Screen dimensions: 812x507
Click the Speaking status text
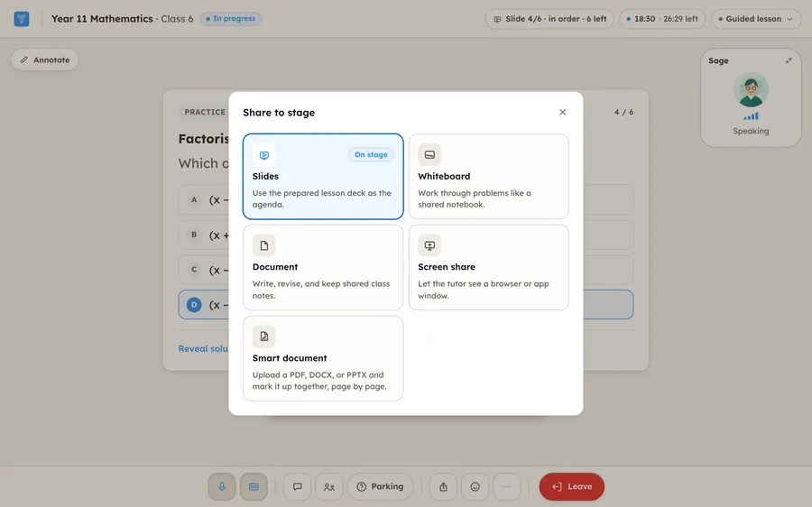click(751, 131)
